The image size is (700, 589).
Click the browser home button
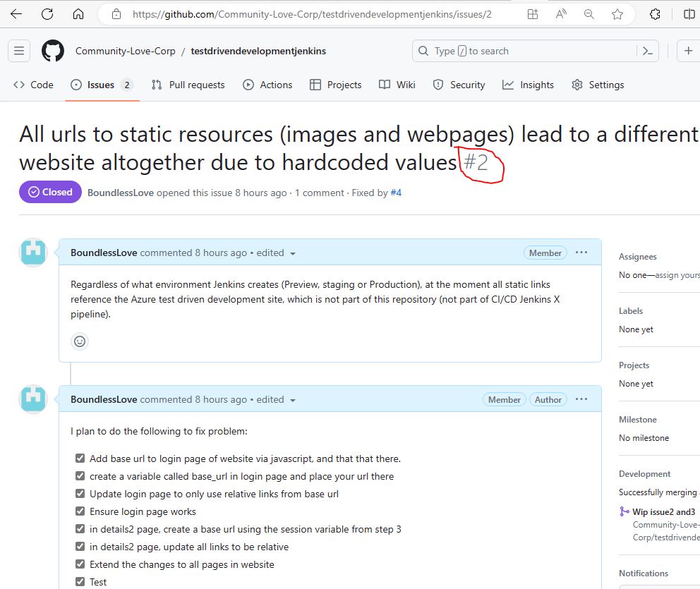78,14
